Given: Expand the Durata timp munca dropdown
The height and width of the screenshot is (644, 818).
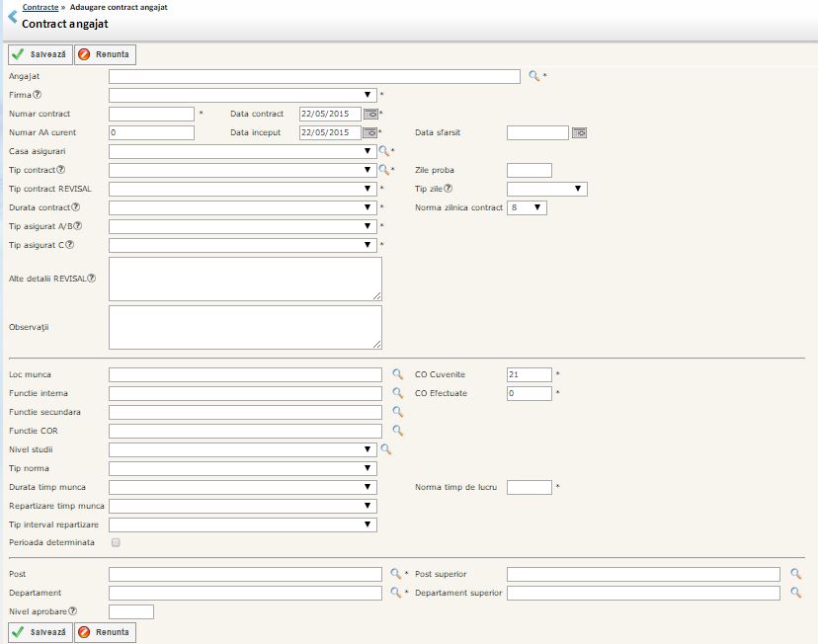Looking at the screenshot, I should [242, 487].
